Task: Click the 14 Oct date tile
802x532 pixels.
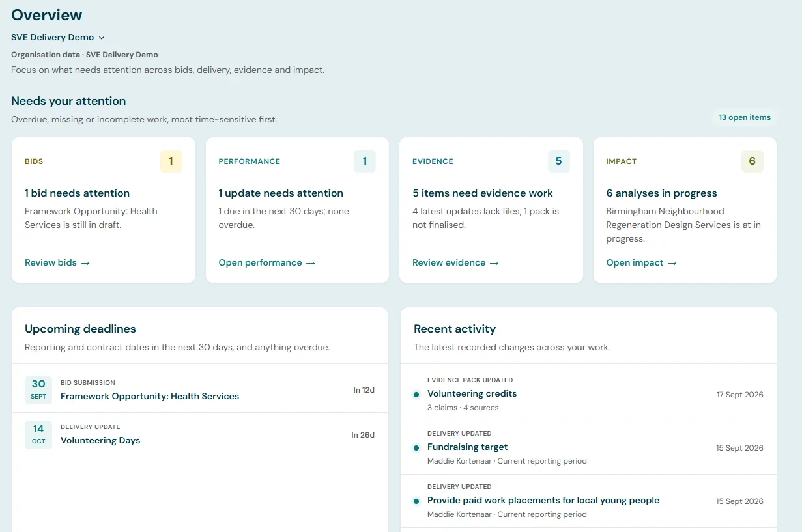Action: coord(38,434)
